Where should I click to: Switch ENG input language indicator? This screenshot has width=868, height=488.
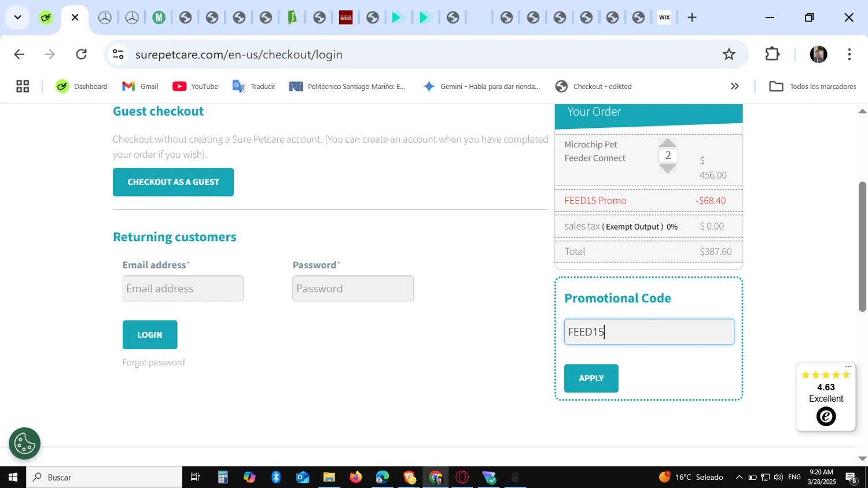coord(795,477)
